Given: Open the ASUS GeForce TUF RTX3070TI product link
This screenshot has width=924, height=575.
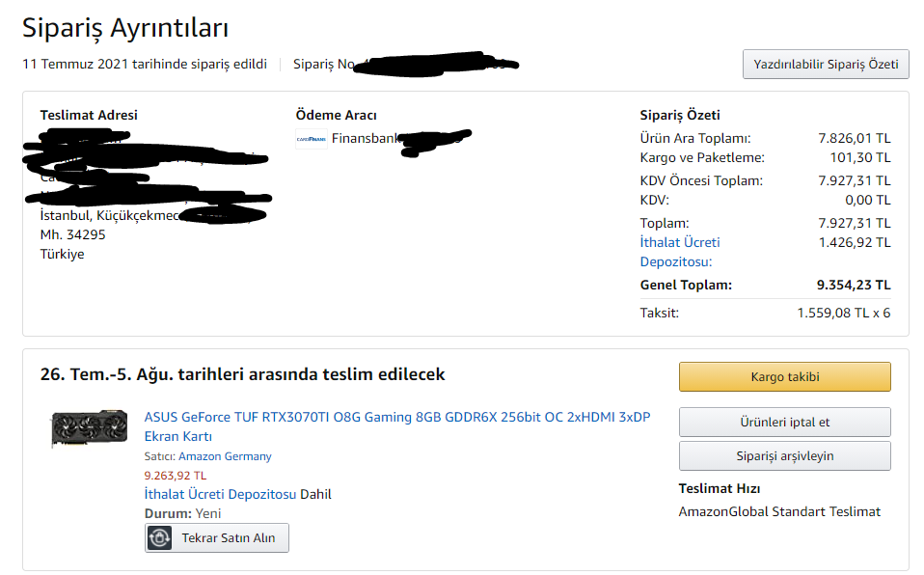Looking at the screenshot, I should tap(396, 417).
